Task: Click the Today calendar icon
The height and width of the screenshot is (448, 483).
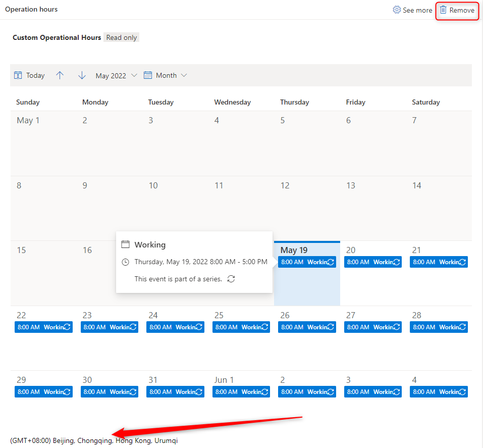Action: [18, 75]
